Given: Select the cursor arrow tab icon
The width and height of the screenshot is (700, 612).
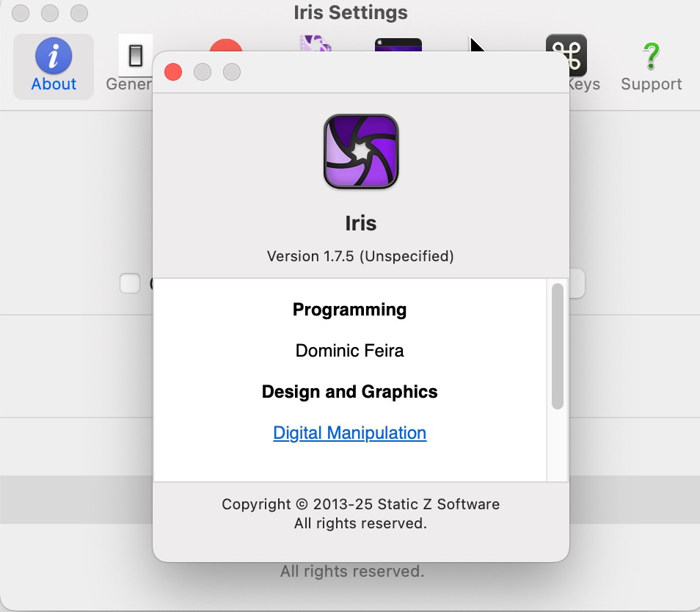Looking at the screenshot, I should [x=477, y=44].
